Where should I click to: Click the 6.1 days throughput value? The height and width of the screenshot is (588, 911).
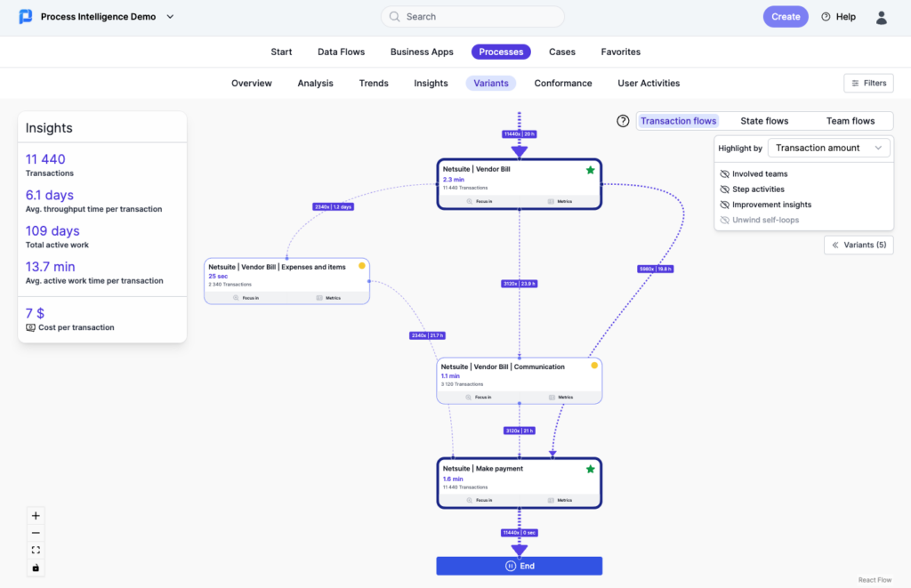[x=50, y=195]
